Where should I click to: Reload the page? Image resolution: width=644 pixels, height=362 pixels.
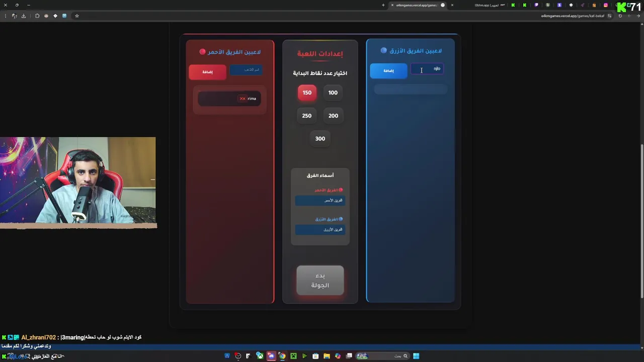(x=620, y=16)
